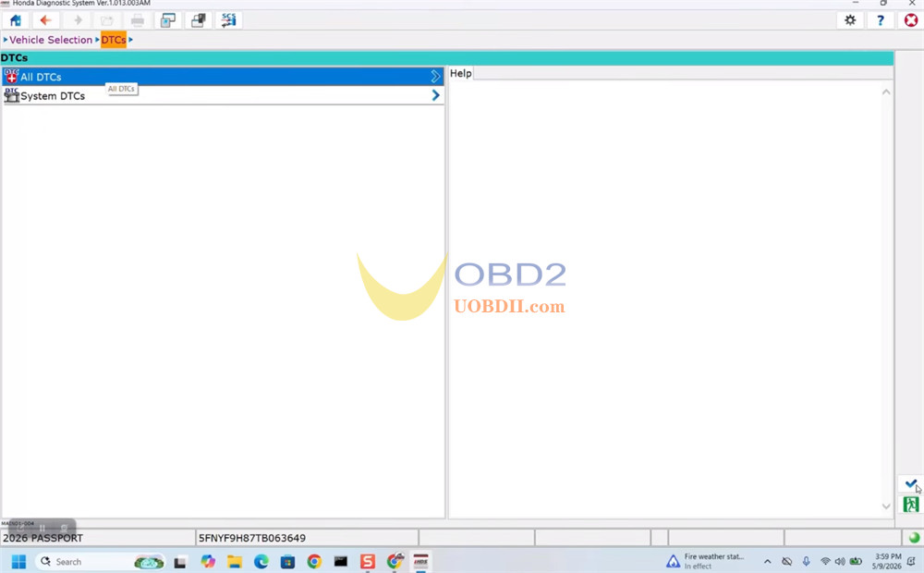This screenshot has width=924, height=573.
Task: Open settings gear in top-right toolbar
Action: pyautogui.click(x=850, y=20)
